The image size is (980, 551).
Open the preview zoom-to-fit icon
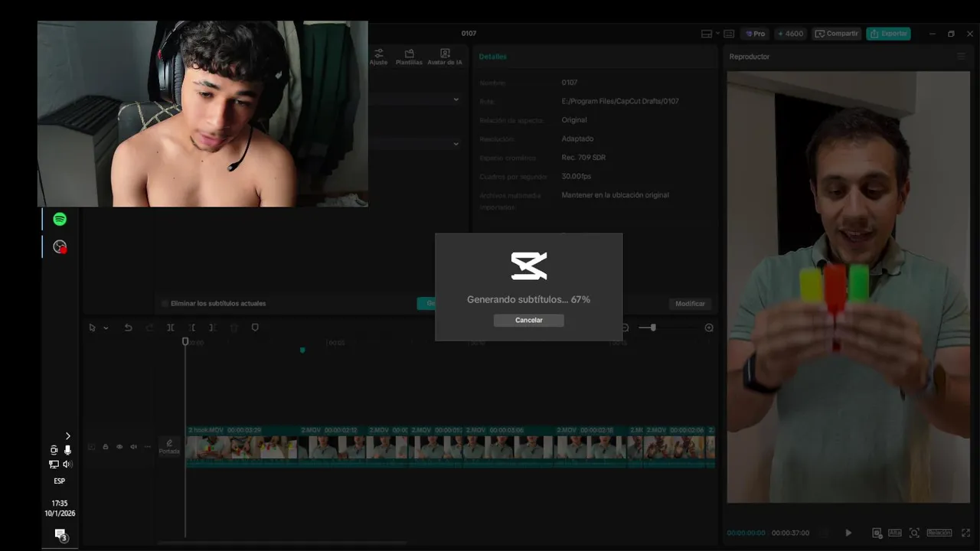click(x=914, y=533)
